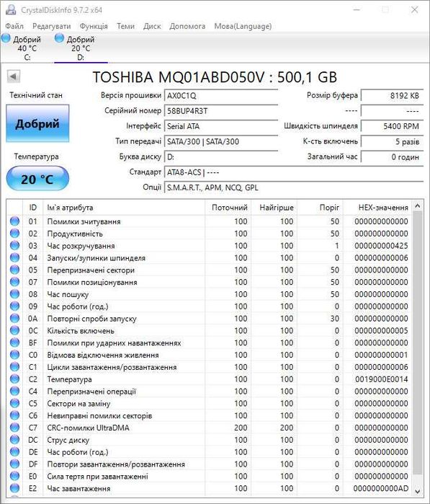Open the Диск menu
Image resolution: width=430 pixels, height=504 pixels.
(x=152, y=26)
